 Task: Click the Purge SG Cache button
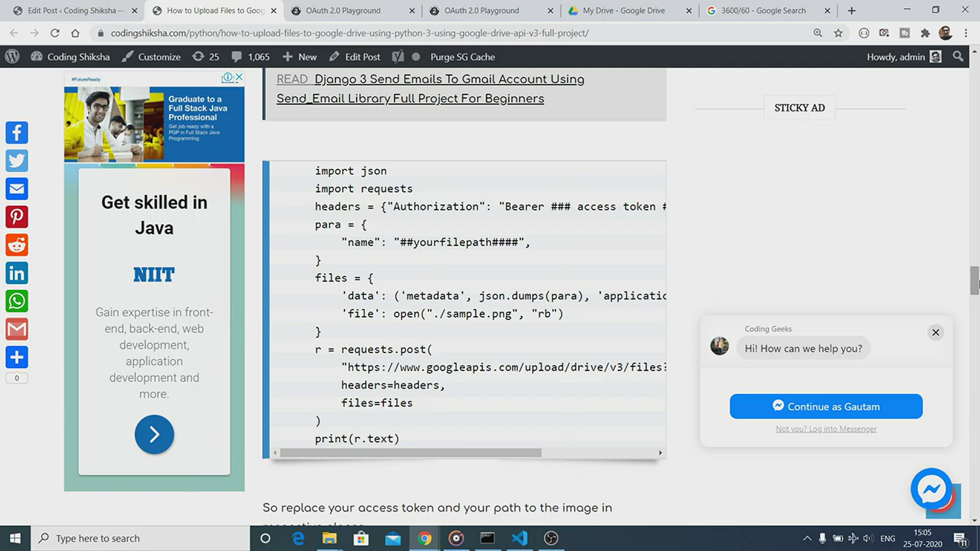click(463, 57)
